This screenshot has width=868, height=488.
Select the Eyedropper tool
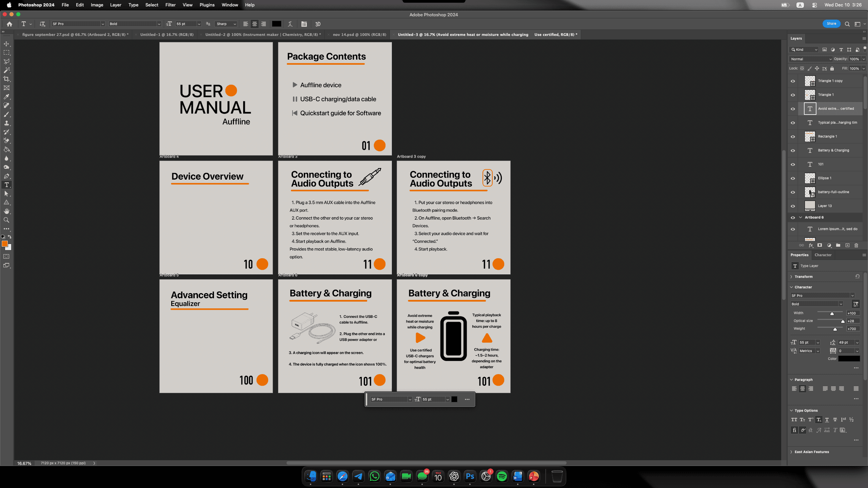(x=6, y=97)
